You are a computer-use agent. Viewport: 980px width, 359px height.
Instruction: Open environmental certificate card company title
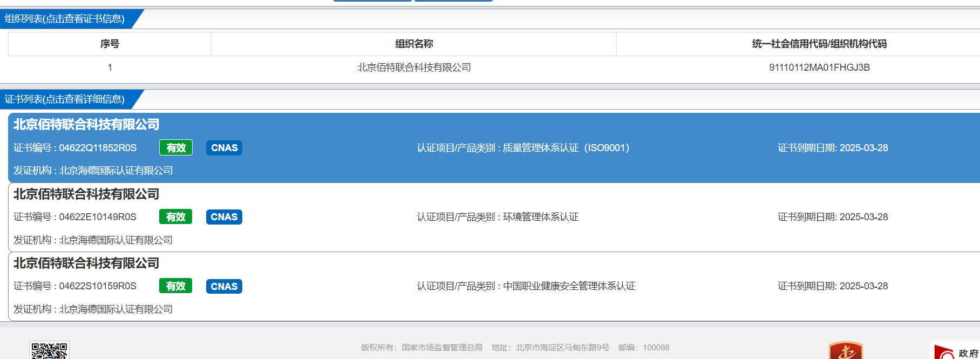pyautogui.click(x=86, y=194)
